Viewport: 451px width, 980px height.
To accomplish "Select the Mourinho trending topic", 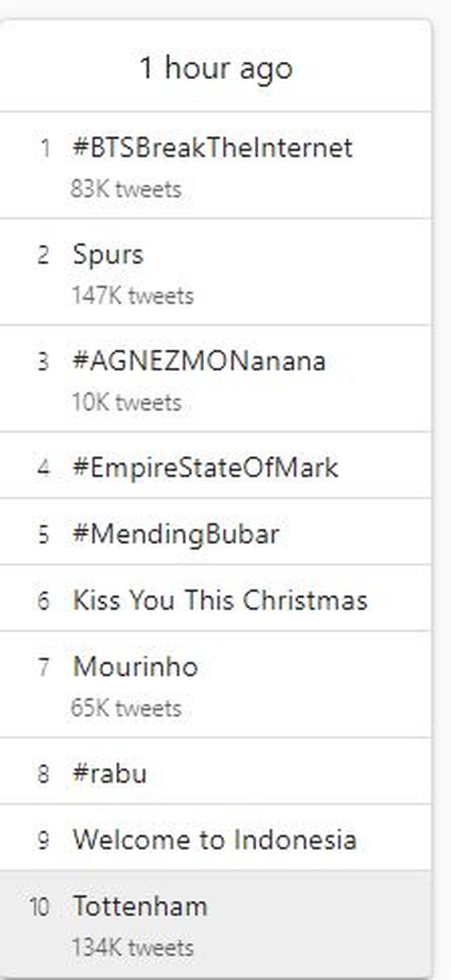I will pos(135,667).
